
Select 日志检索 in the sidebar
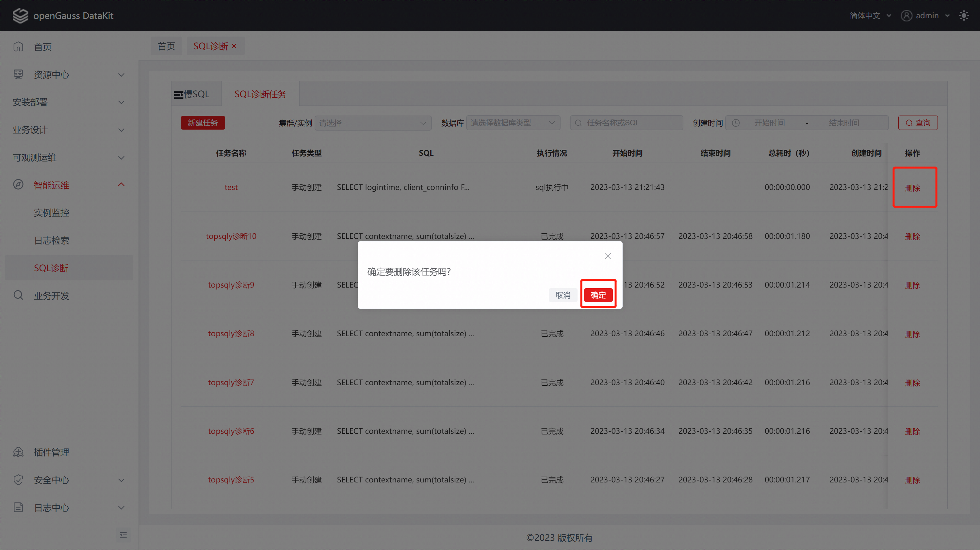tap(52, 240)
